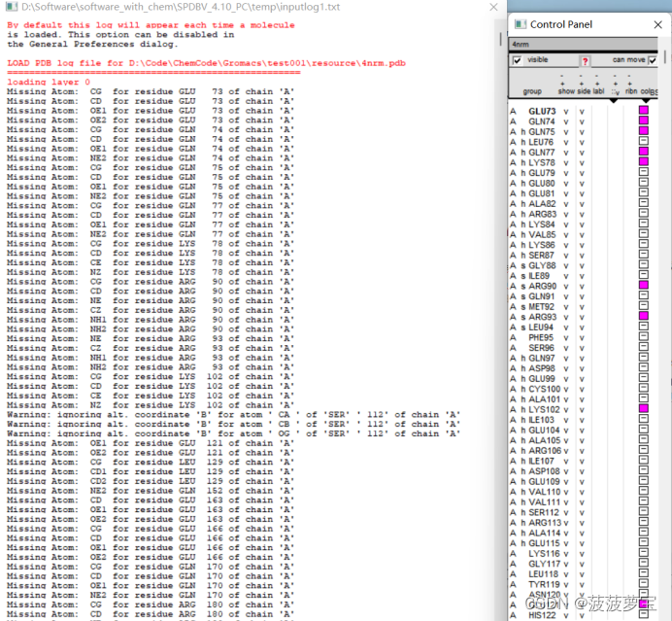Image resolution: width=672 pixels, height=621 pixels.
Task: Click the magenta color box for ARG90
Action: click(x=643, y=285)
